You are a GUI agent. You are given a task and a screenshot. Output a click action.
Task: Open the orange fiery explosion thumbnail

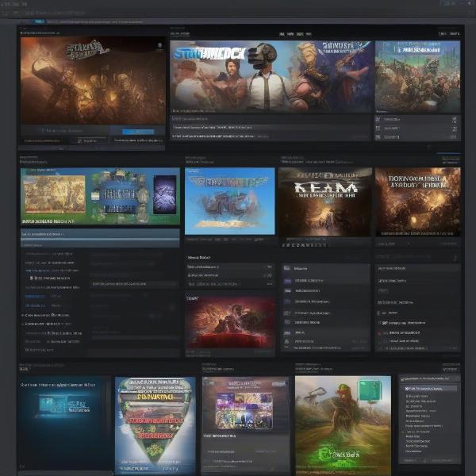pos(418,202)
